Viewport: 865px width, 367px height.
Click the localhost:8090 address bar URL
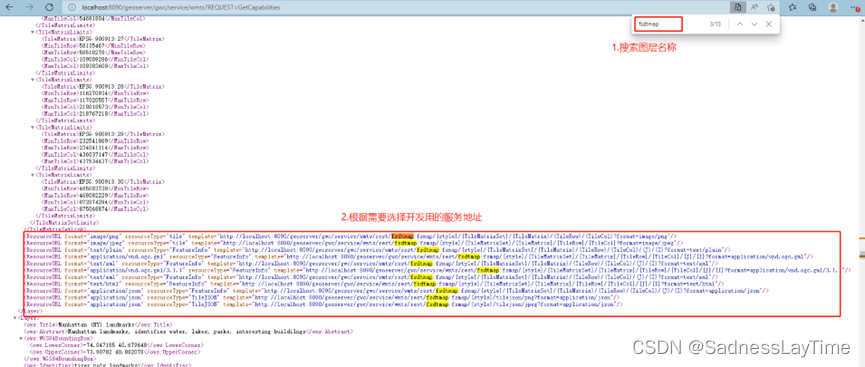click(x=180, y=8)
